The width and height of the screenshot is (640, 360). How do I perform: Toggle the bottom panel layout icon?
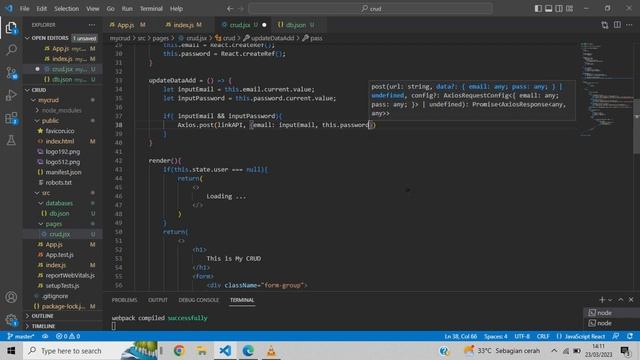point(549,9)
